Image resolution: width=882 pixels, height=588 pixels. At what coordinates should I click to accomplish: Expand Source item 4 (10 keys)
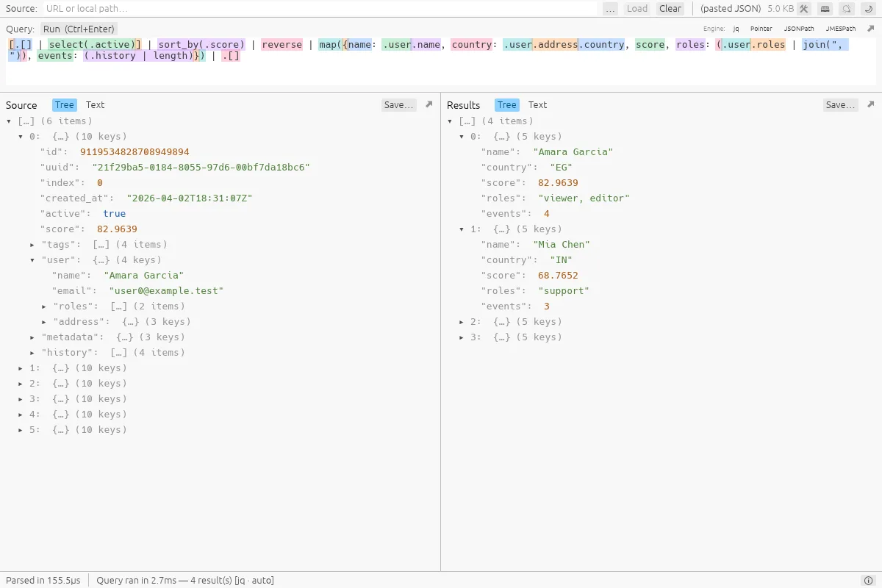coord(21,415)
